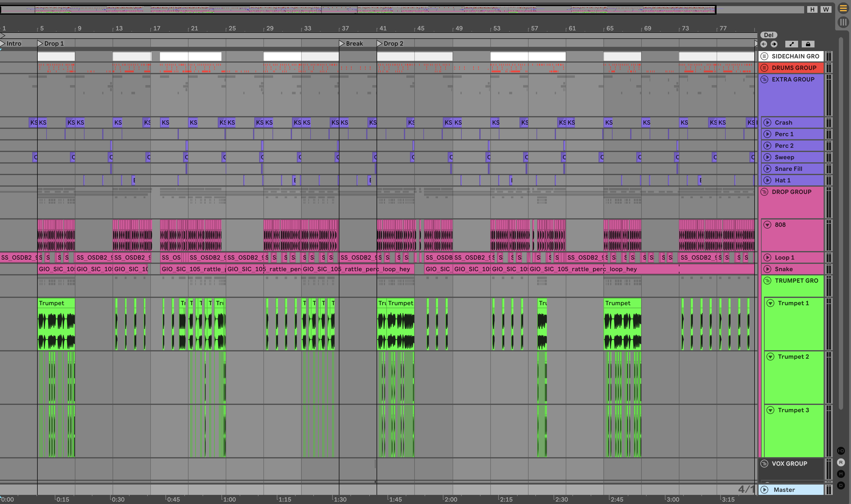Click the first white sidechain clip at bar 5

click(x=56, y=56)
